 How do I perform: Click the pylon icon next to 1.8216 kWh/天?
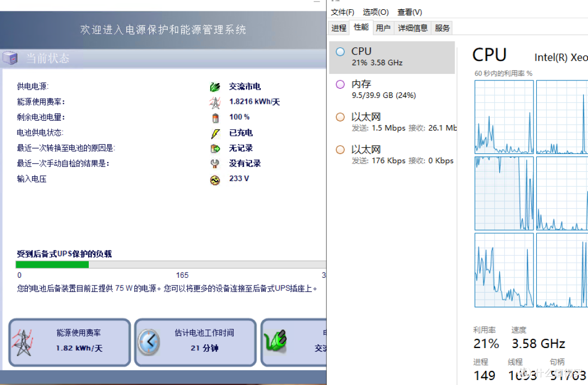tap(215, 102)
